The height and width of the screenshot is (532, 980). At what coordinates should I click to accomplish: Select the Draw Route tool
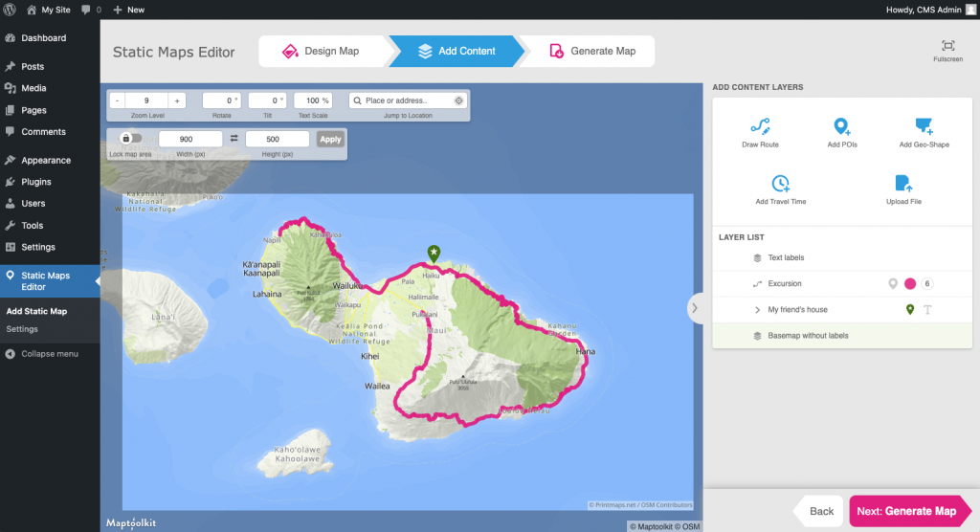pos(760,127)
